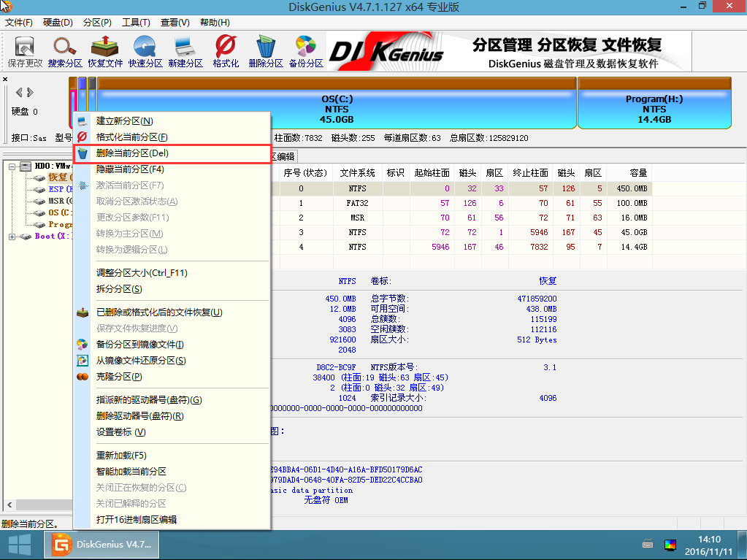Choose 删除当前分区(Del) in context menu
747x560 pixels.
click(172, 153)
